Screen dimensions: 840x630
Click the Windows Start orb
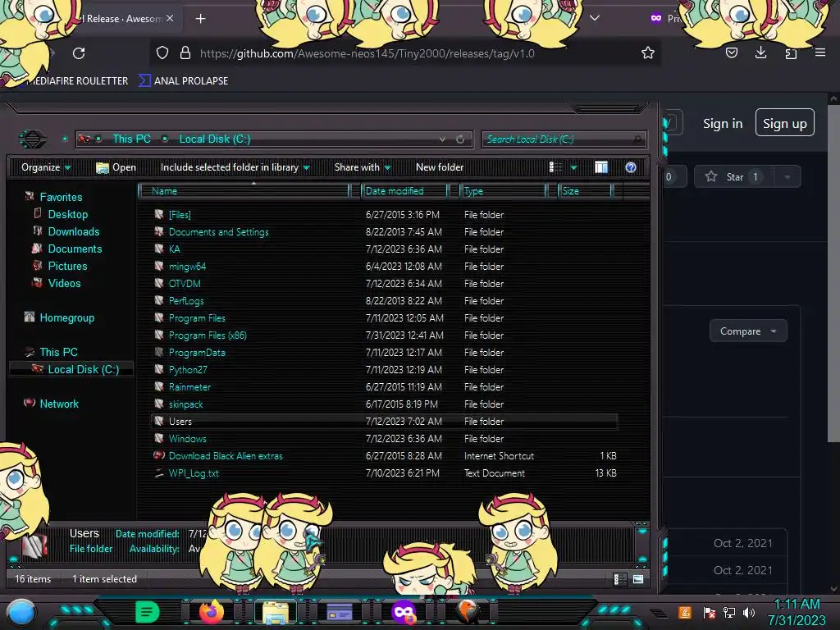(21, 613)
